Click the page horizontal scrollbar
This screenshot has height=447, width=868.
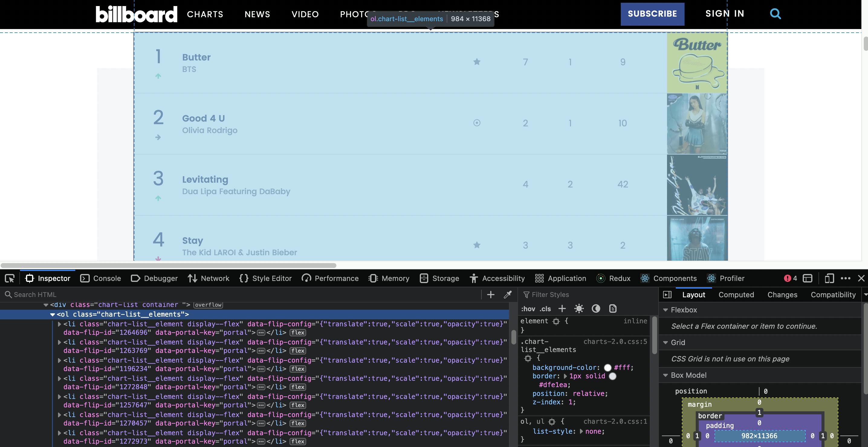point(168,265)
